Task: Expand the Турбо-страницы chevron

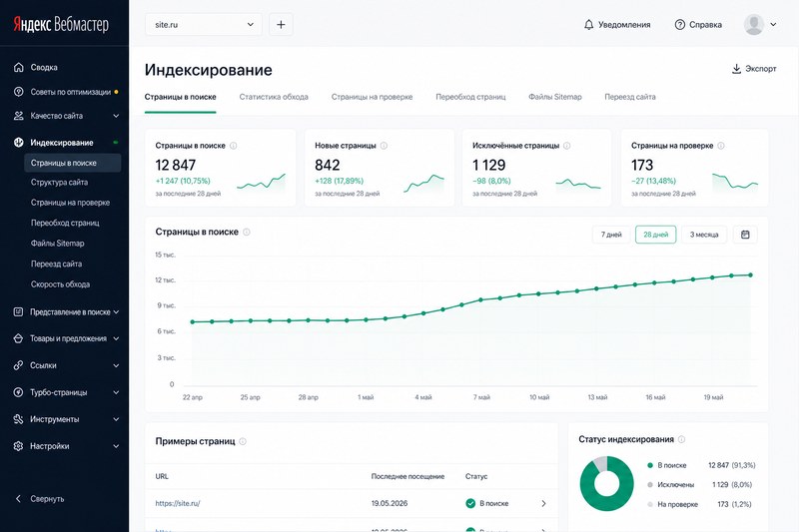Action: point(116,392)
